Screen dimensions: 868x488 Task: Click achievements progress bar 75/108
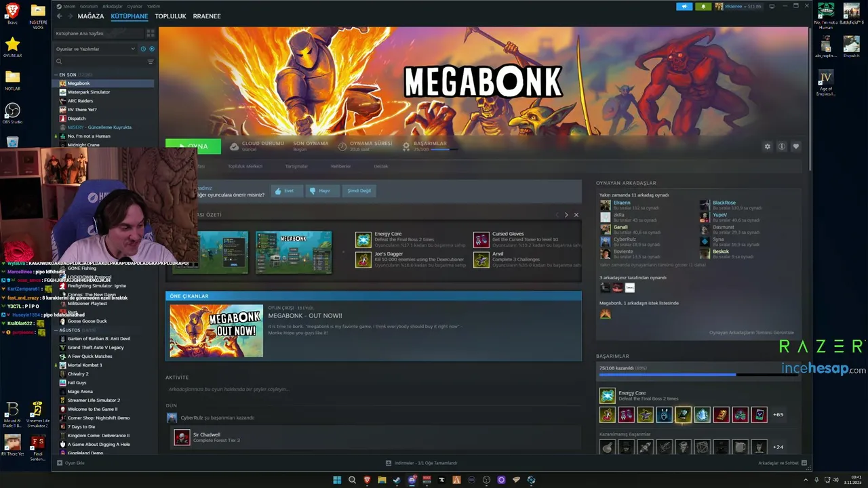coord(698,374)
